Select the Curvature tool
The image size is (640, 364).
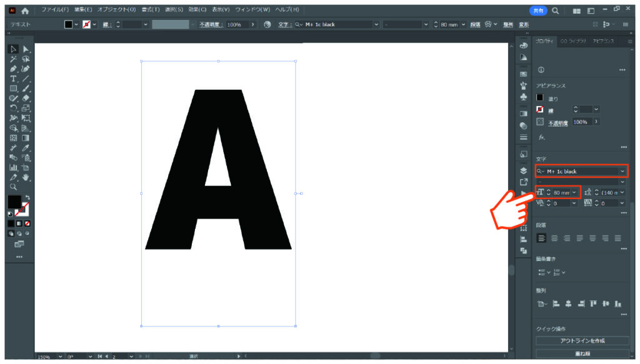pos(26,69)
